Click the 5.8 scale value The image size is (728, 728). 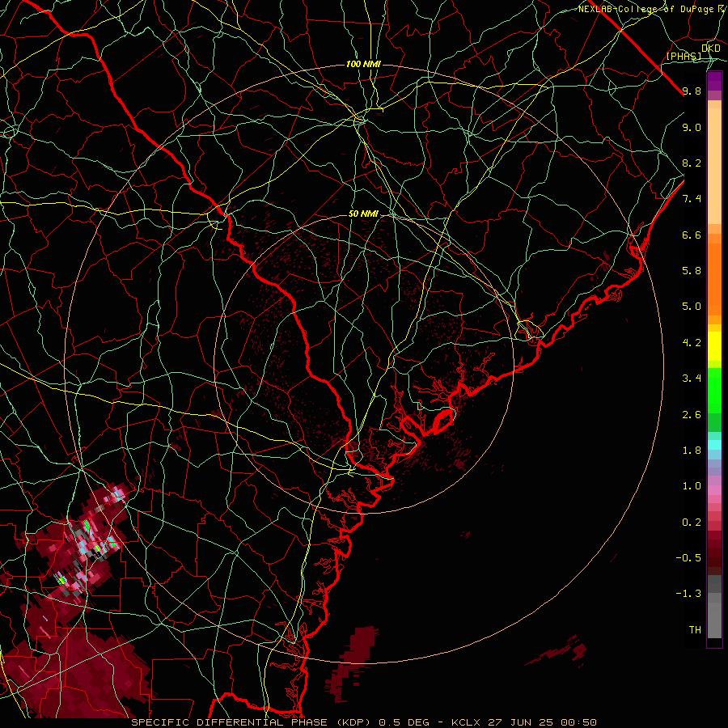(x=692, y=271)
